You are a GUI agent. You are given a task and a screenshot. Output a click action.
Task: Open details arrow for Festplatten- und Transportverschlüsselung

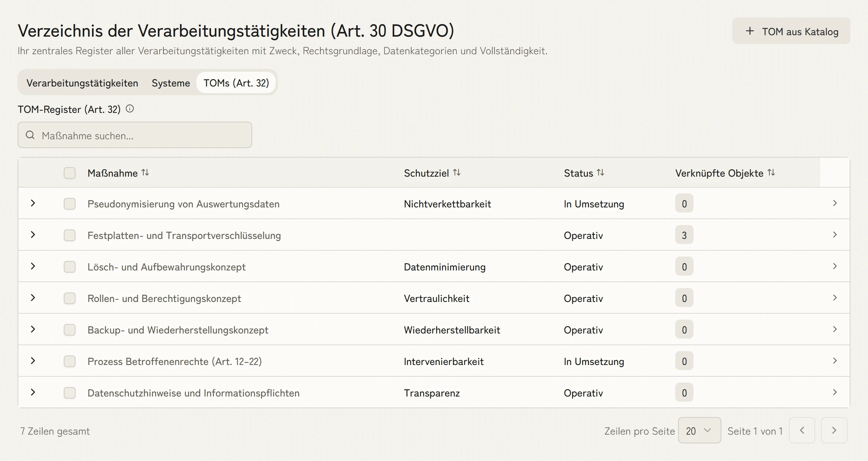click(835, 235)
